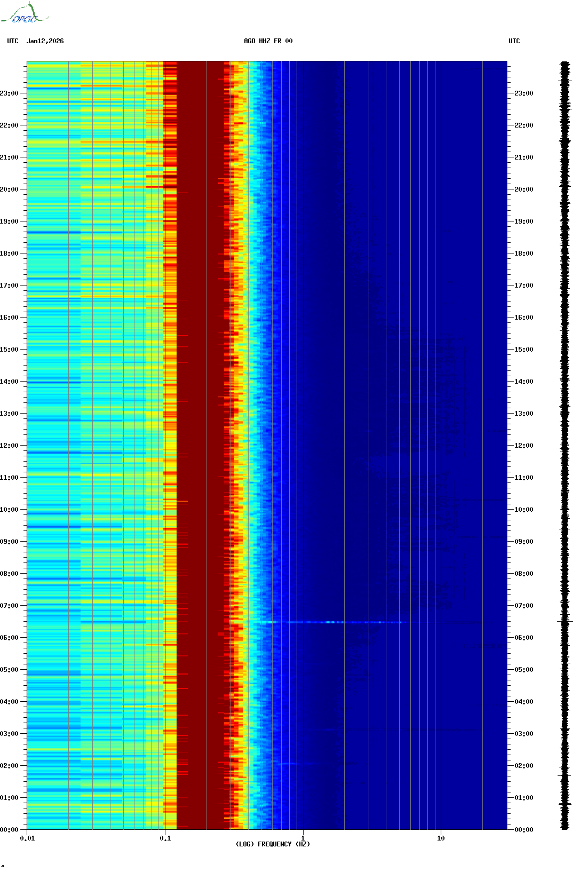Click the 1 Hz frequency axis label
This screenshot has height=872, width=588.
pos(303,838)
